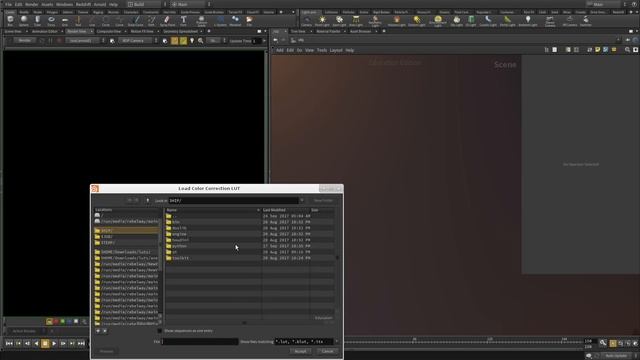Open the Windows menu
640x360 pixels.
64,4
